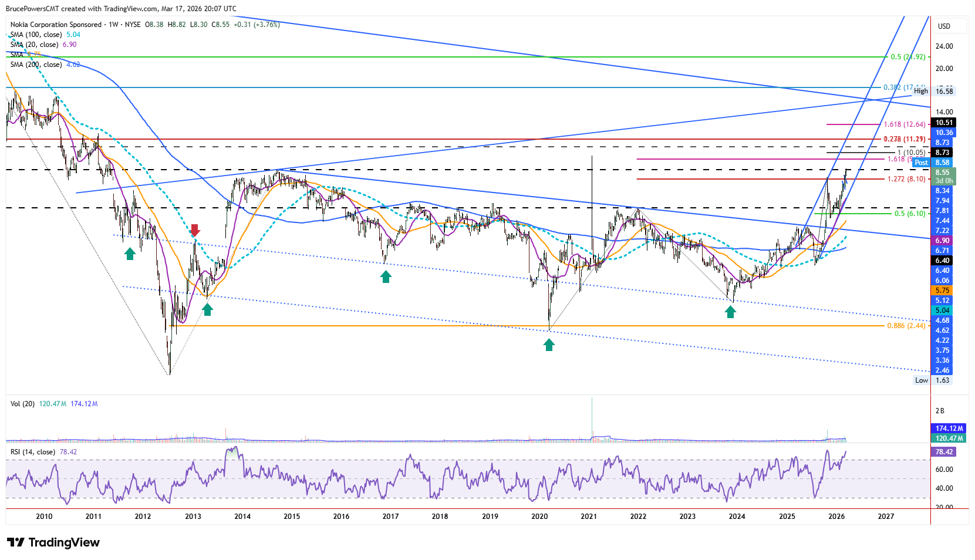Image resolution: width=975 pixels, height=560 pixels.
Task: Click the 78.42 RSI scale label
Action: tap(944, 452)
